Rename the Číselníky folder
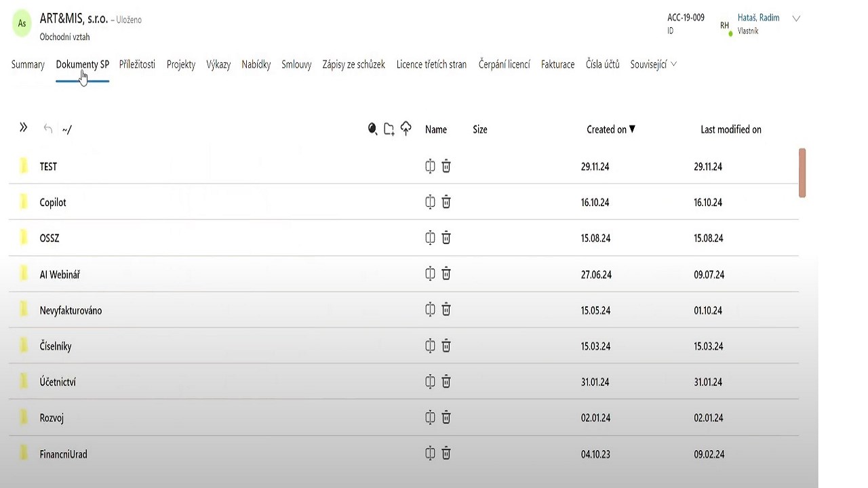Viewport: 868px width, 488px height. coord(430,346)
